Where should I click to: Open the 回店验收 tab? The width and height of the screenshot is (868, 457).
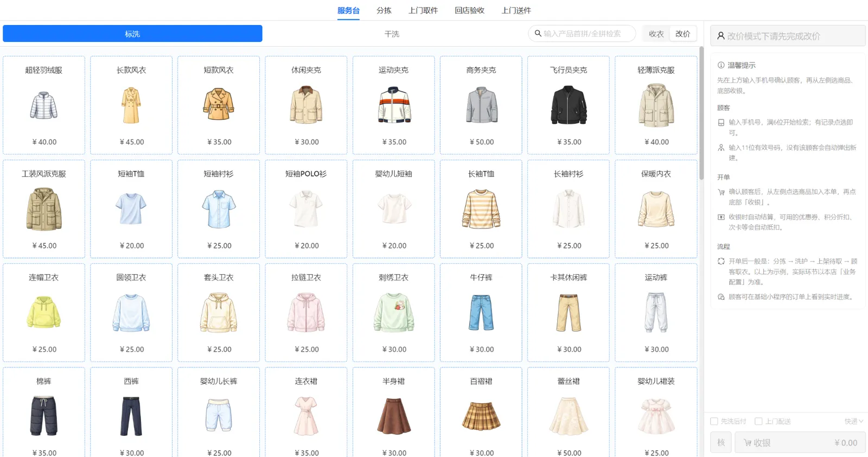pos(470,10)
